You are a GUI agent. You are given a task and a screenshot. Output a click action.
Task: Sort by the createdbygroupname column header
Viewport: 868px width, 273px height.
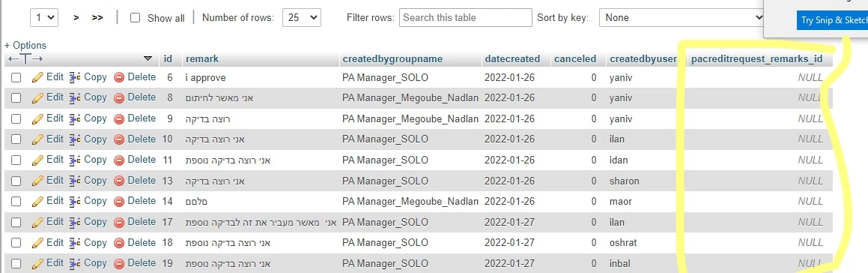point(392,58)
